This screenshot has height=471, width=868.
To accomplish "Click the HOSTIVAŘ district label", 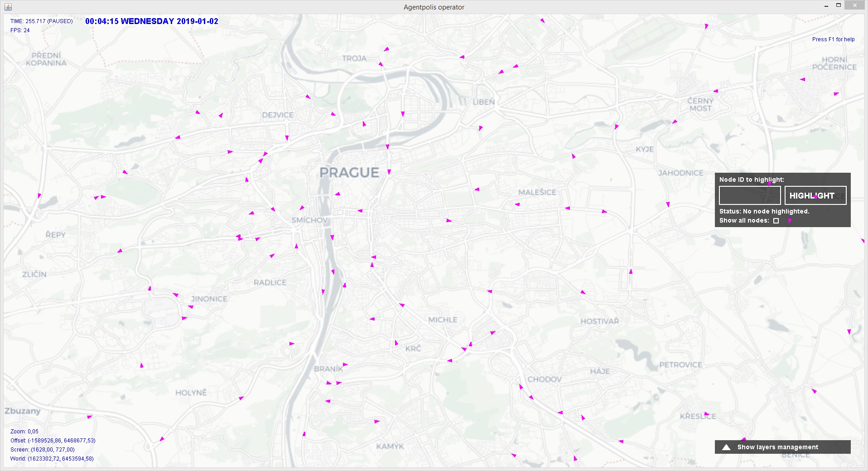I will point(600,321).
